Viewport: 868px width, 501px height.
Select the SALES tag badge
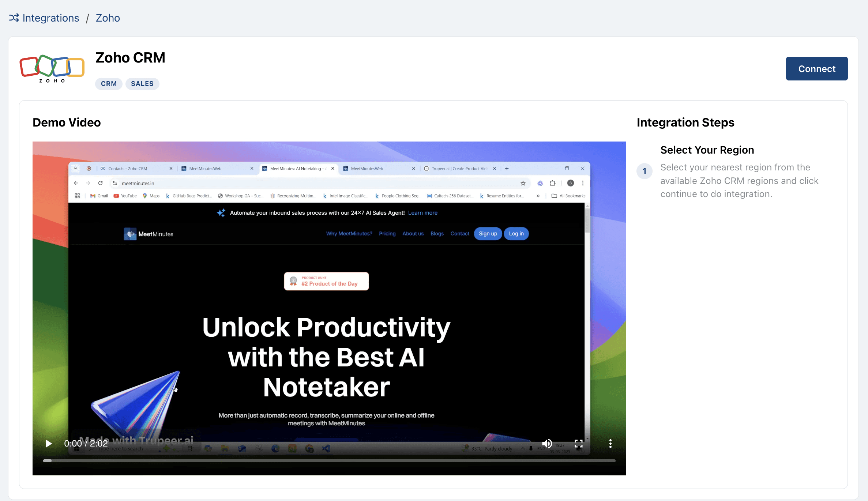click(142, 84)
